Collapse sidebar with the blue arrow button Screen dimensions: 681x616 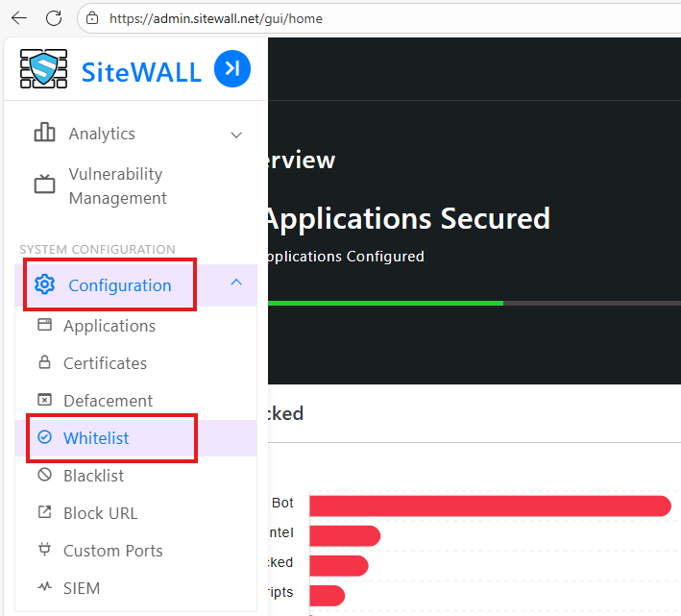click(232, 69)
